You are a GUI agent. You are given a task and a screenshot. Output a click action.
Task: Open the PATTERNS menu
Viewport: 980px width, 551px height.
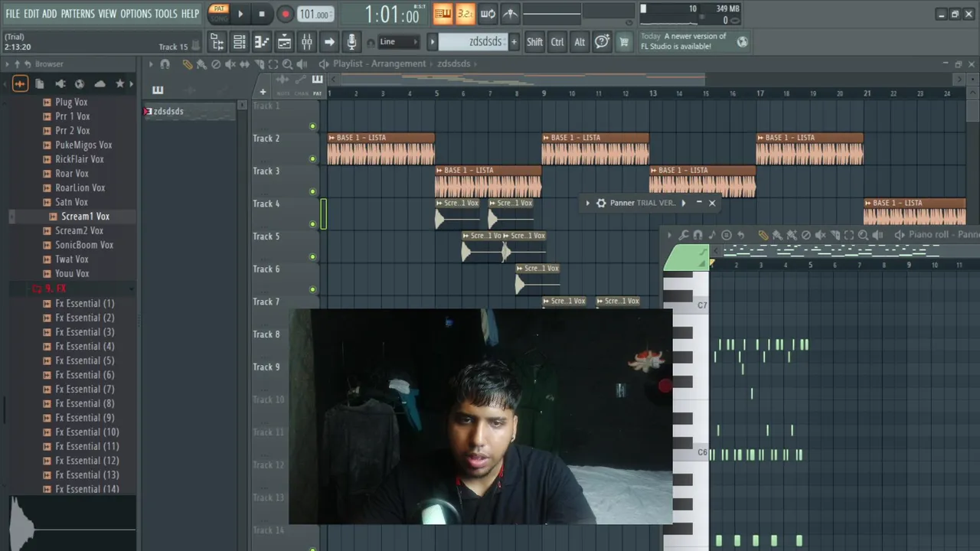click(77, 14)
